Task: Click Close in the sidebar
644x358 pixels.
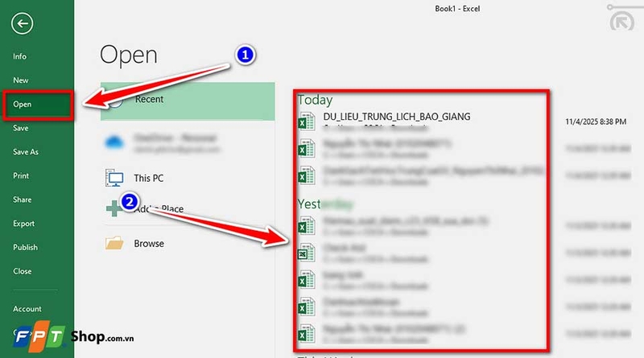Action: tap(23, 271)
